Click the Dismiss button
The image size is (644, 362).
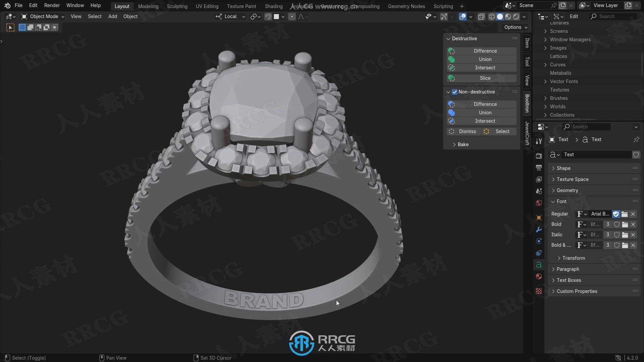pos(467,131)
